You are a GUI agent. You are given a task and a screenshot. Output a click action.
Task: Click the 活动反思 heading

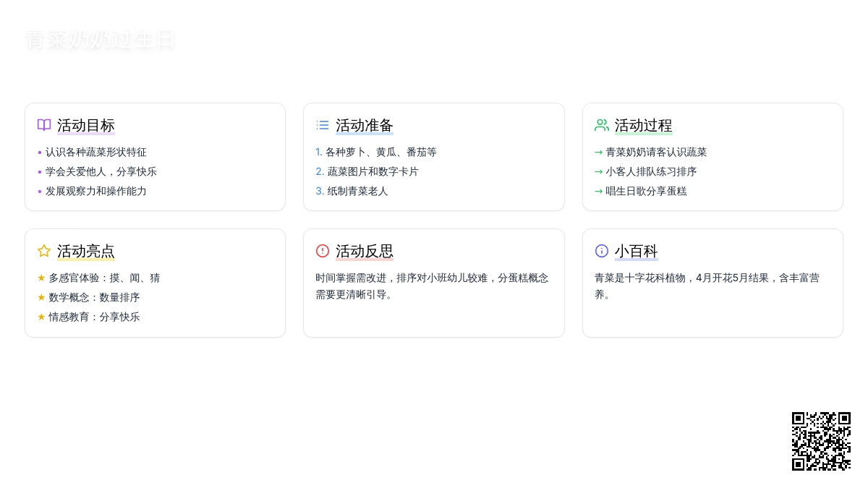[x=365, y=252]
